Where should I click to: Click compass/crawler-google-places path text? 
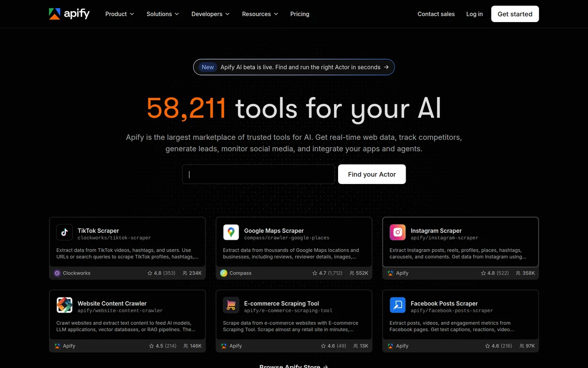(287, 238)
